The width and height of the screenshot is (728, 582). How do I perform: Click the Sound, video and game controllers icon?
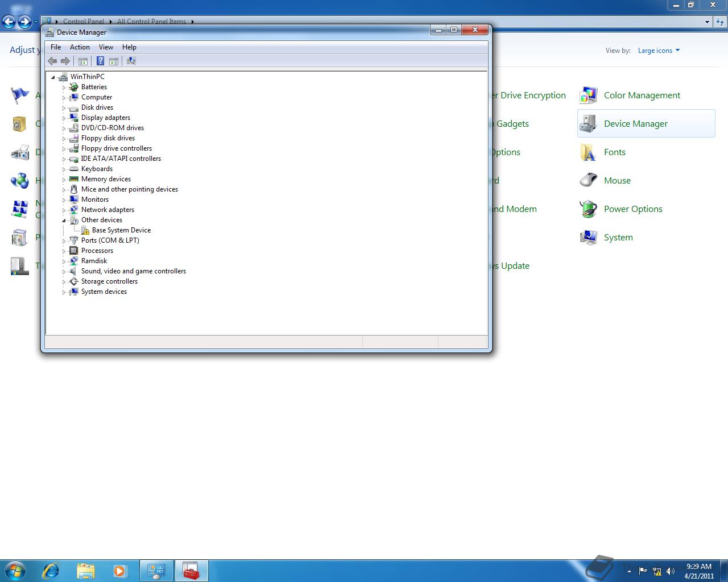[x=73, y=271]
